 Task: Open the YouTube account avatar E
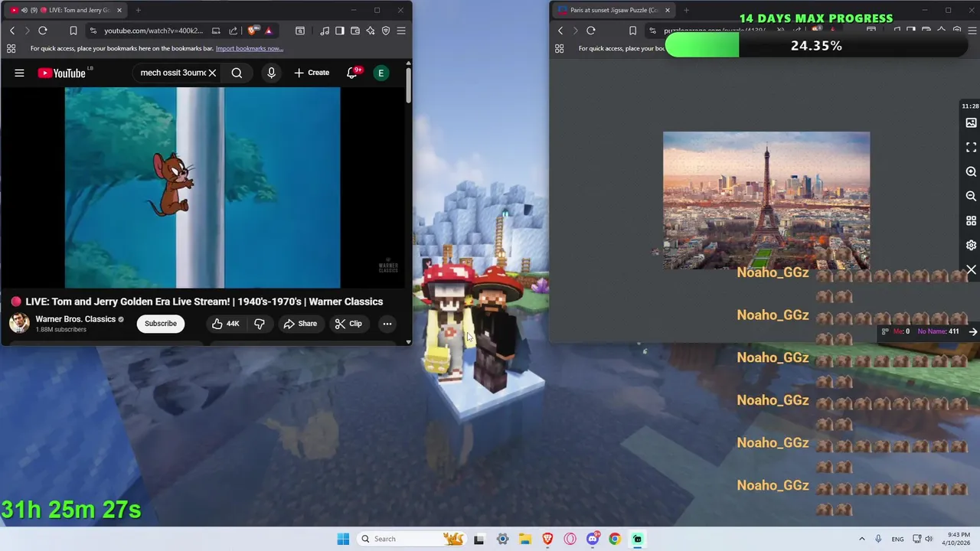click(x=381, y=73)
